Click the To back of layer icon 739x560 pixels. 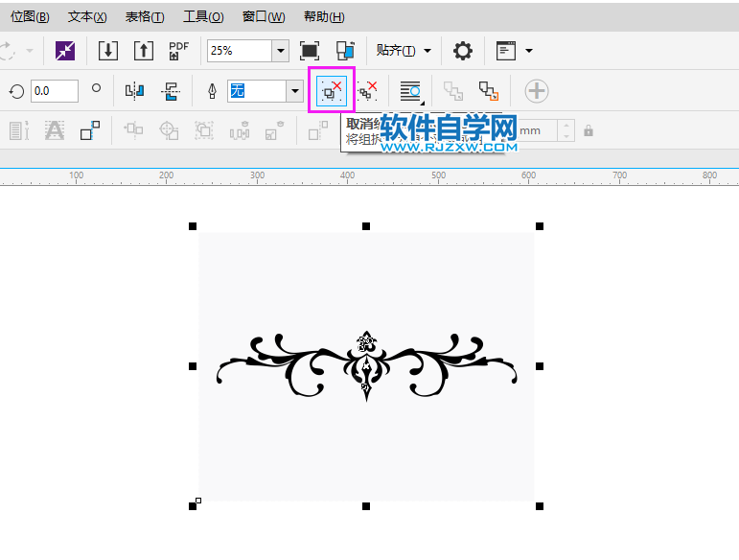pos(489,91)
